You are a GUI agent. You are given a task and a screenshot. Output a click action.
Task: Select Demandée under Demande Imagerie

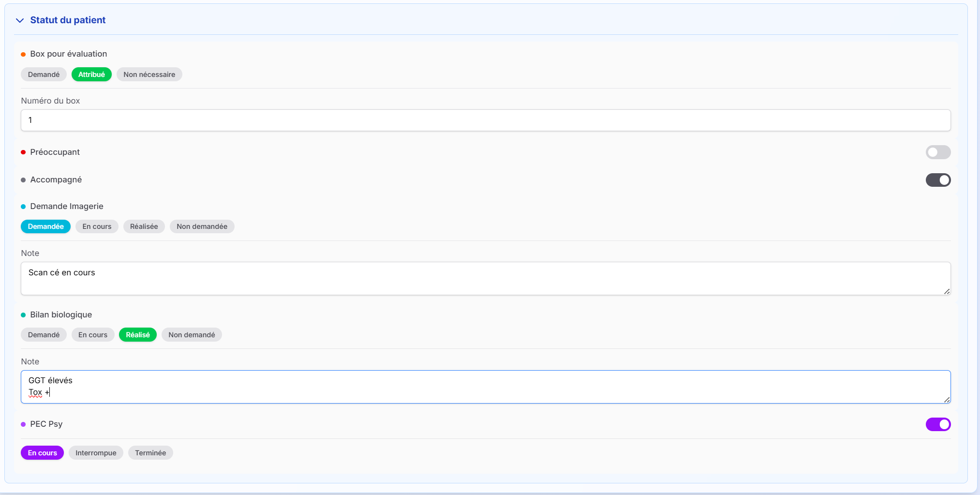[x=45, y=226]
